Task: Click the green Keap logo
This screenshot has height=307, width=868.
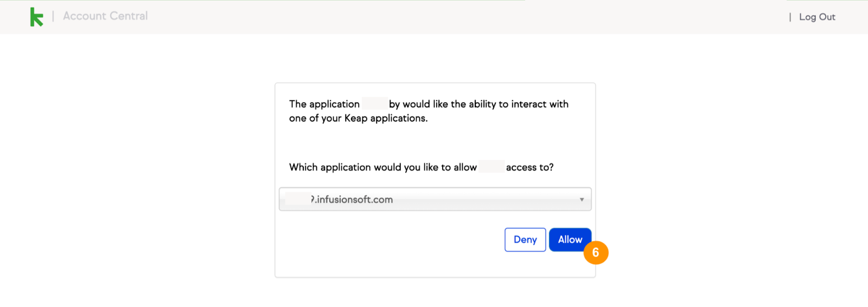Action: (x=36, y=17)
